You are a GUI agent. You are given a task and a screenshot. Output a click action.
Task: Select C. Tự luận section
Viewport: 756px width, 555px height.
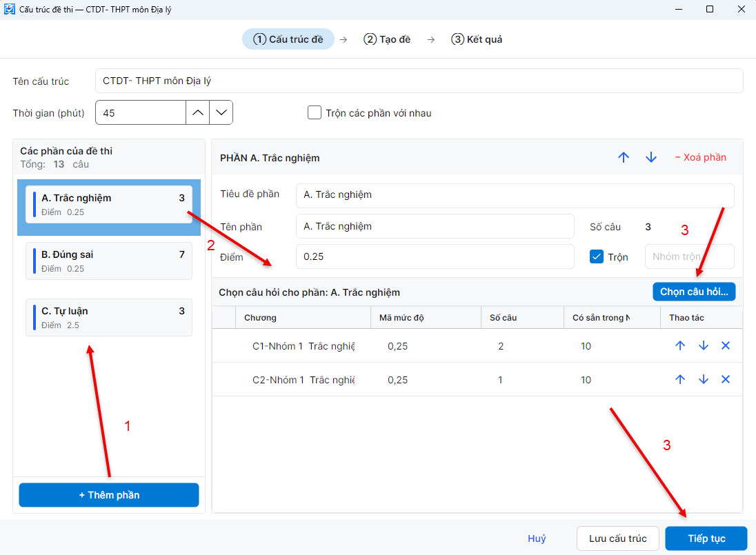[x=109, y=317]
